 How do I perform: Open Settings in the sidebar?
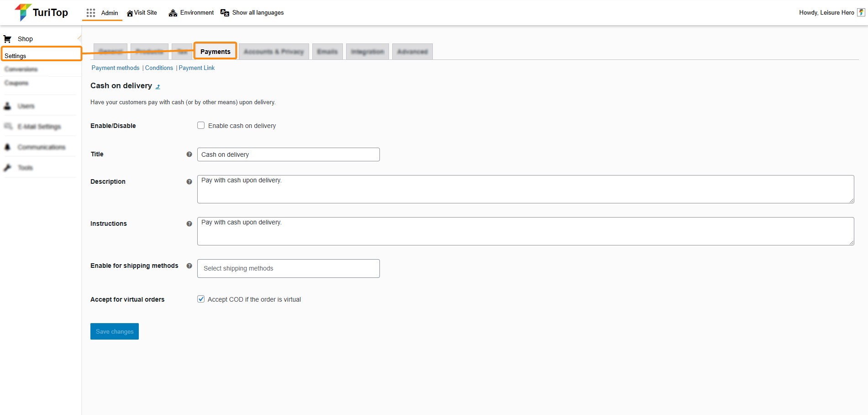coord(16,56)
